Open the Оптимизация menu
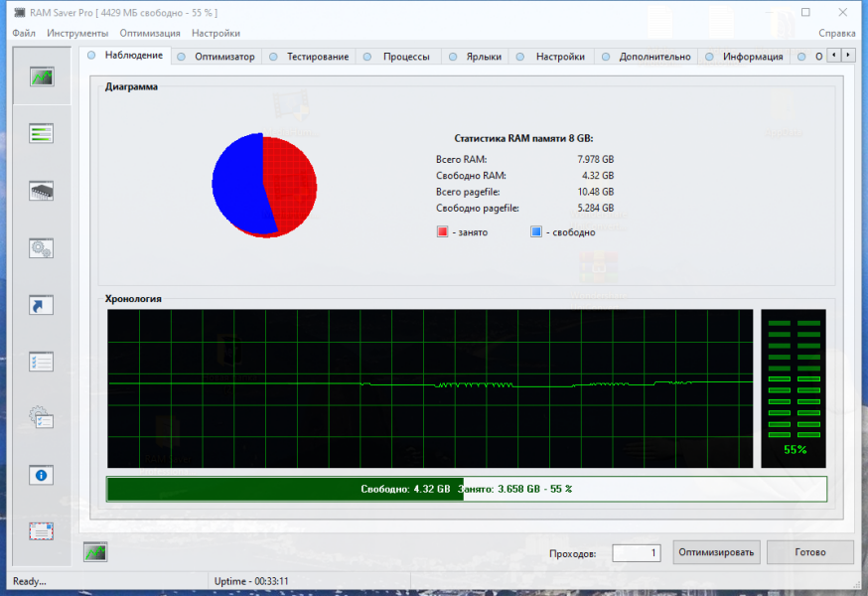Image resolution: width=868 pixels, height=596 pixels. click(x=150, y=33)
